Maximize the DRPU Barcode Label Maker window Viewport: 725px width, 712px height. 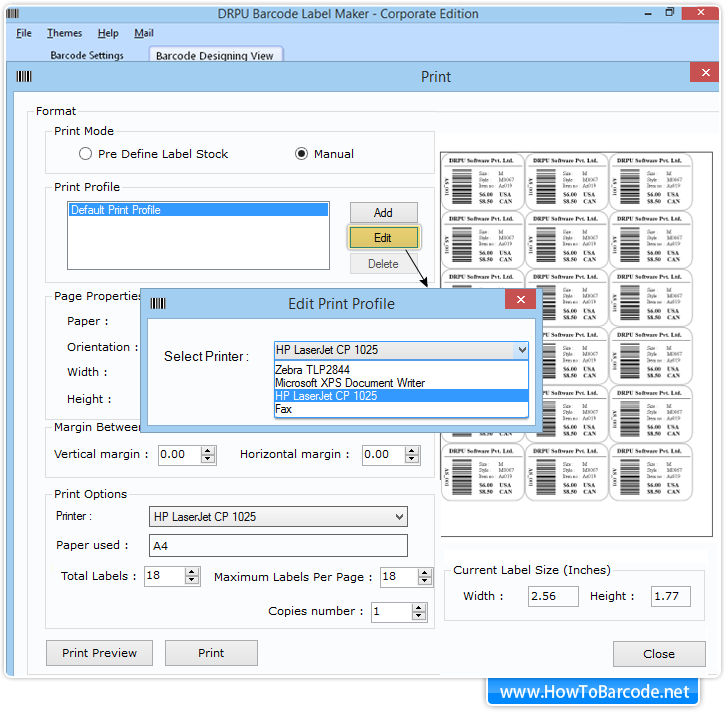670,12
